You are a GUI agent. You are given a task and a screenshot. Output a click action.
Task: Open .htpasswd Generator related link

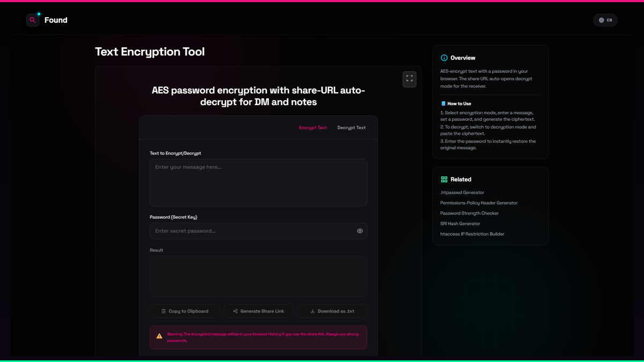click(x=462, y=193)
